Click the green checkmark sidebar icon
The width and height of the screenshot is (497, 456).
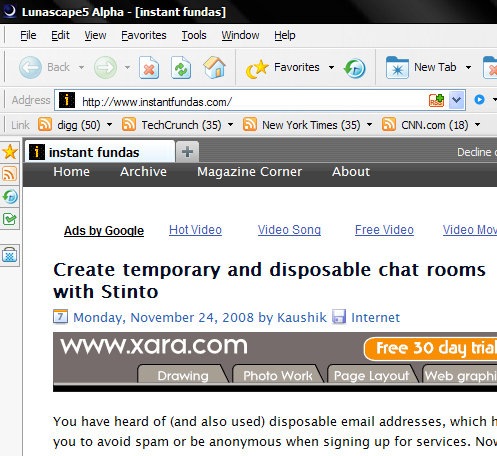point(10,219)
